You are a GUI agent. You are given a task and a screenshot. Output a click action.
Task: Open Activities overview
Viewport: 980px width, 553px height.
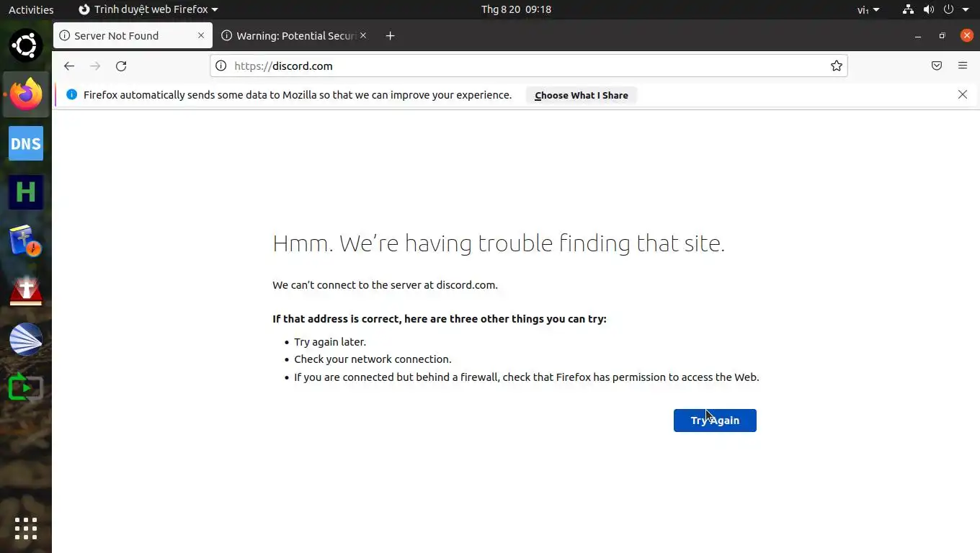click(31, 9)
